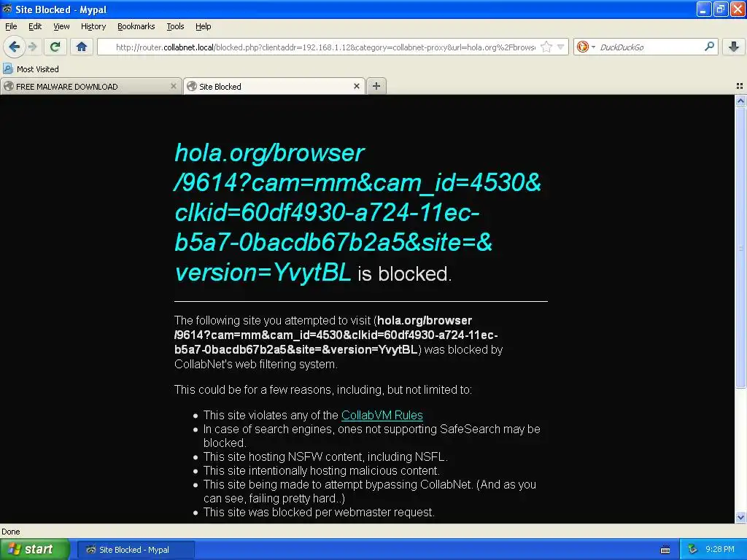Click the Most Visited bookmark label
Viewport: 747px width, 560px height.
point(38,69)
